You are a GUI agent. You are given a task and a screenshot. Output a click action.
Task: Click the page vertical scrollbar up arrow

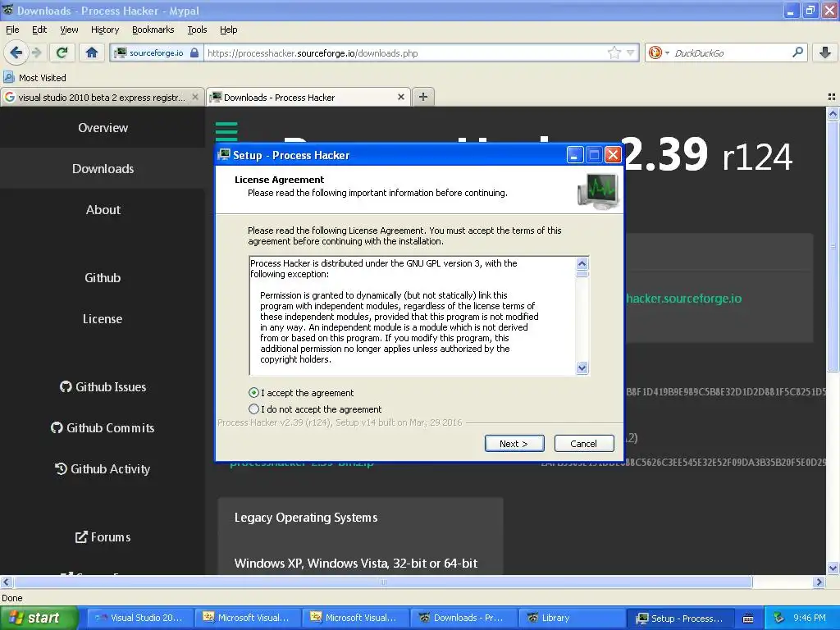[x=833, y=113]
